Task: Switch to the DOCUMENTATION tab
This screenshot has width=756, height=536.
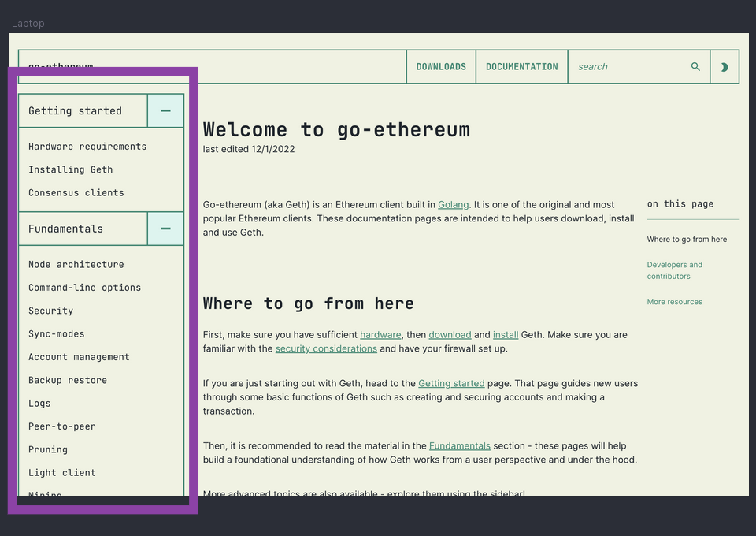Action: [521, 66]
